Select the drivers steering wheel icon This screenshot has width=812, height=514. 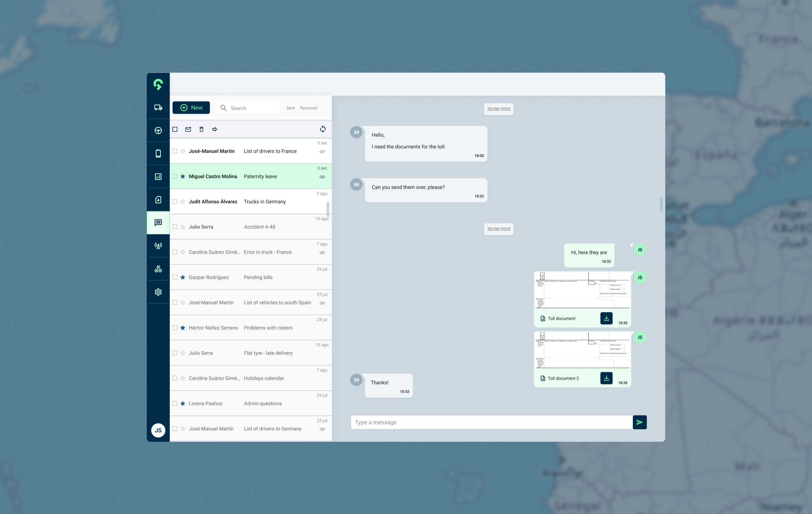tap(158, 131)
